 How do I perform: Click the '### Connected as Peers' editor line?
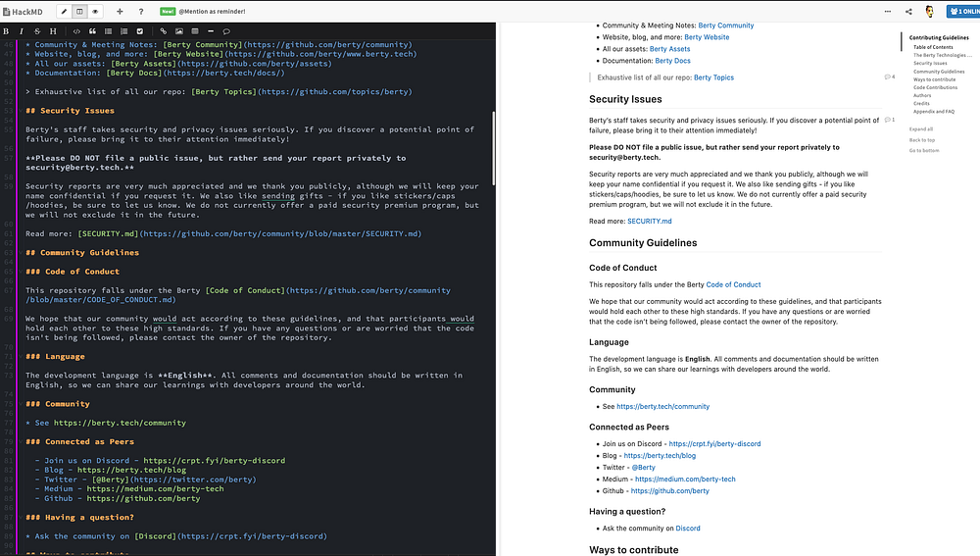(x=79, y=441)
